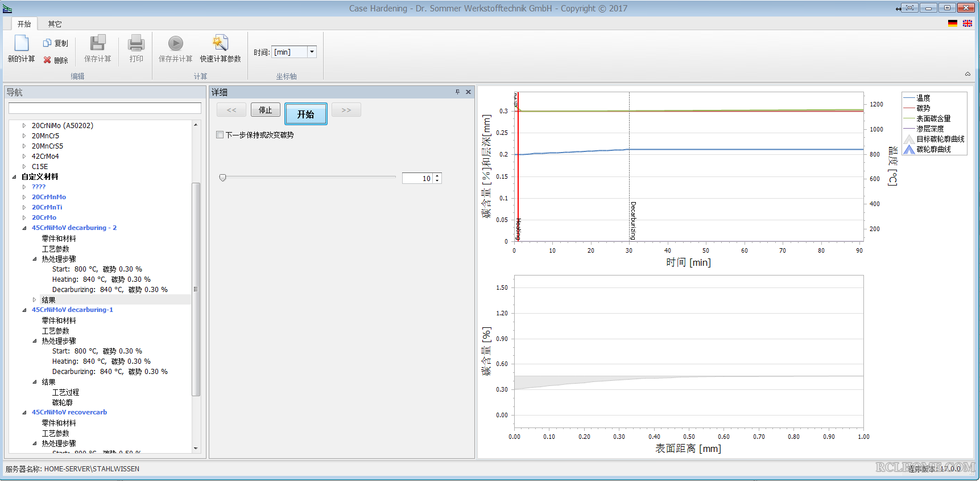Expand the 20CrMnMo tree node
980x481 pixels.
click(x=24, y=197)
